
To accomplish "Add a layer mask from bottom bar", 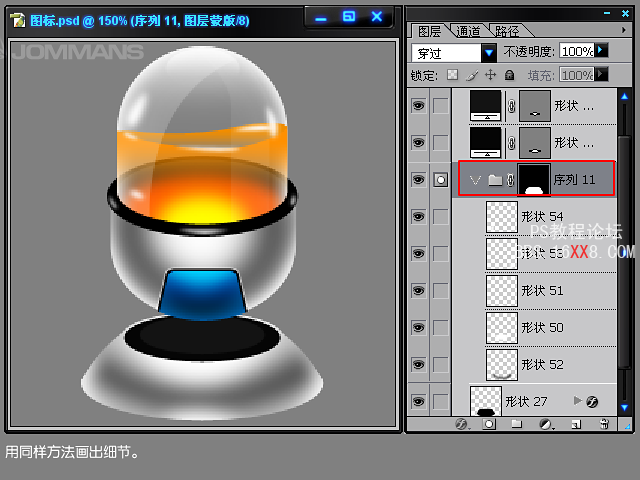I will click(489, 424).
